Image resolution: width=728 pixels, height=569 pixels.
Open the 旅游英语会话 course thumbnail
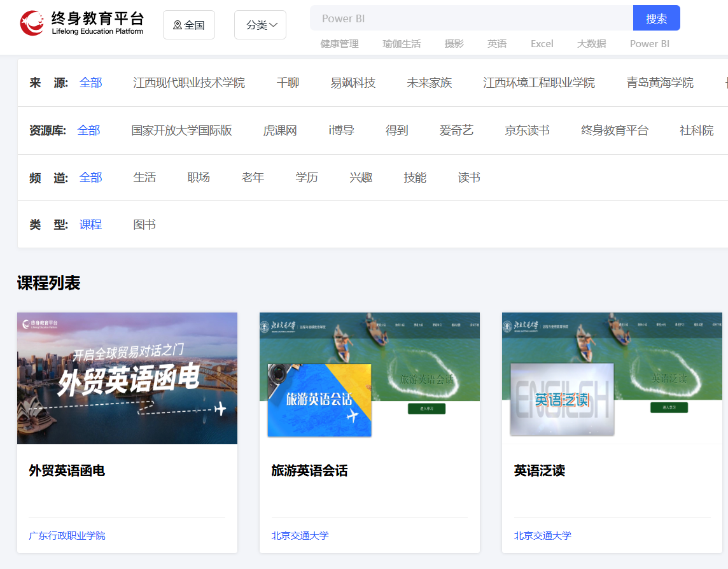click(x=370, y=378)
